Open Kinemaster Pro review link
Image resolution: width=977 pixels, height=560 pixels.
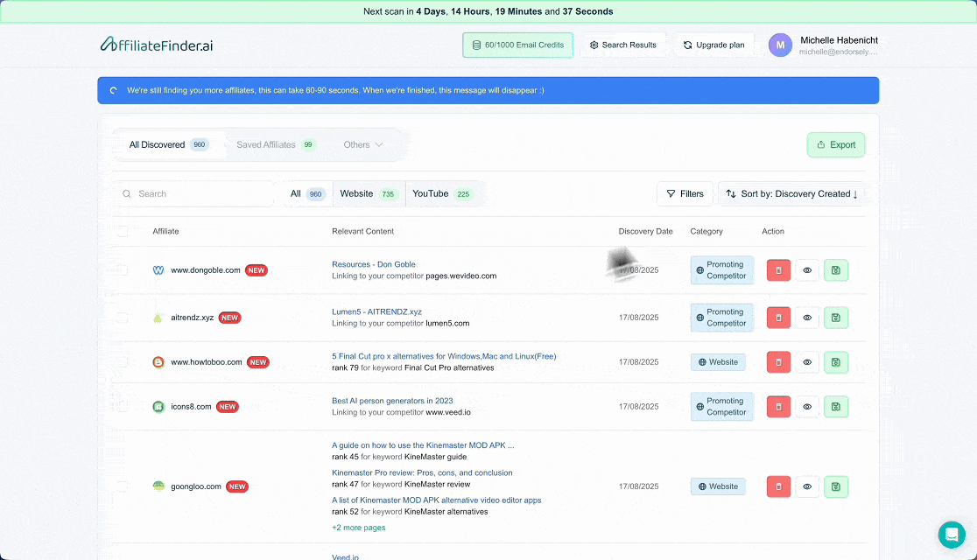(422, 472)
